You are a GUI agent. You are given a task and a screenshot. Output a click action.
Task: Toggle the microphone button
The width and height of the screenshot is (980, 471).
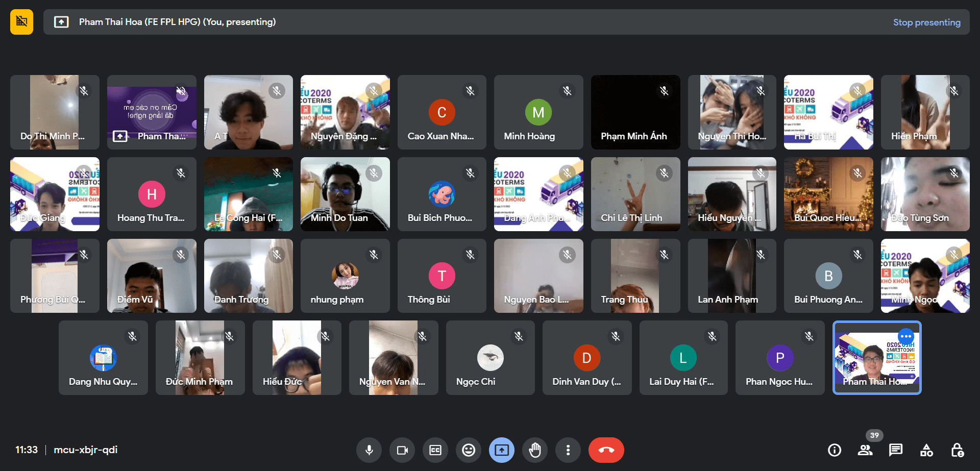(369, 450)
